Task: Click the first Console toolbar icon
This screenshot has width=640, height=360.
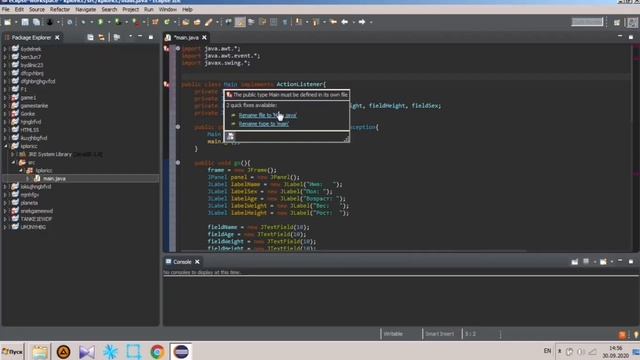Action: (574, 262)
